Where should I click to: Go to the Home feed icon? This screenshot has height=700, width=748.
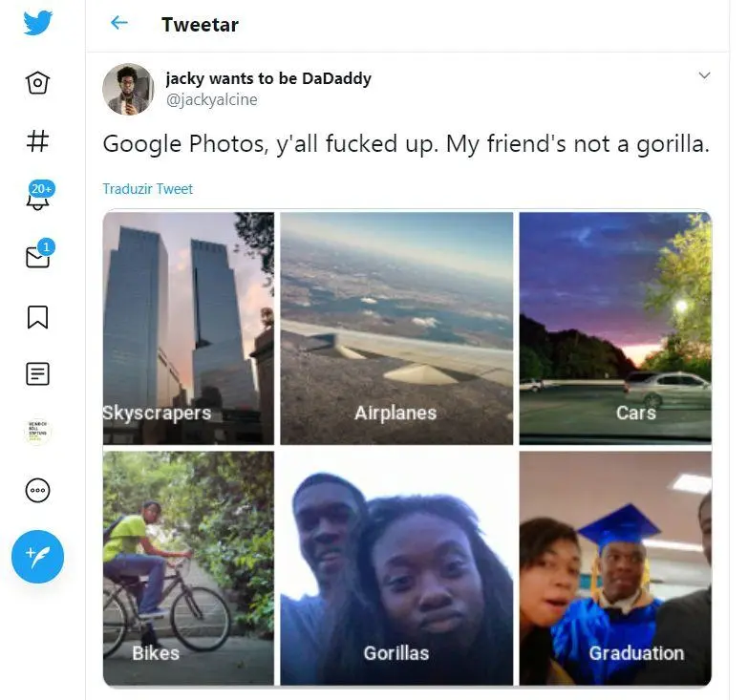[x=38, y=83]
